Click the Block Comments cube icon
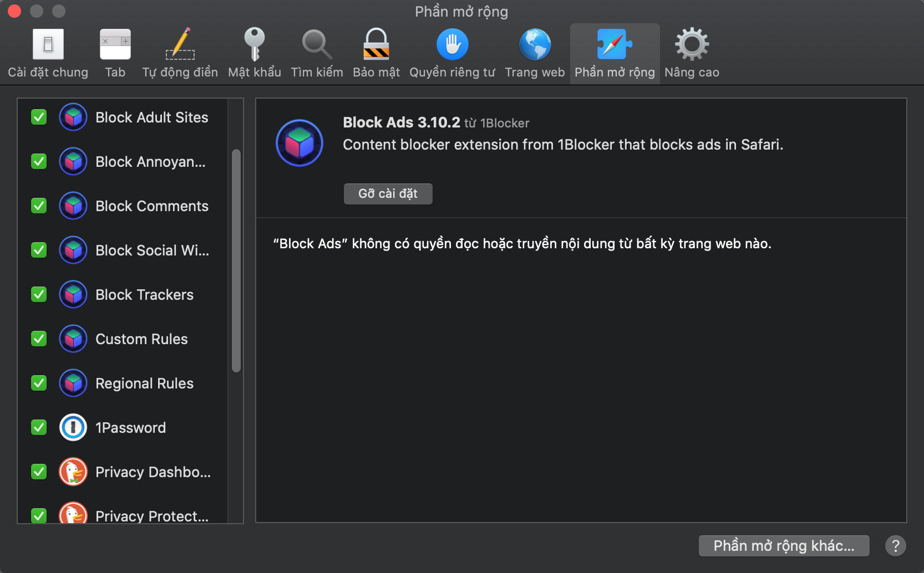 pos(73,206)
